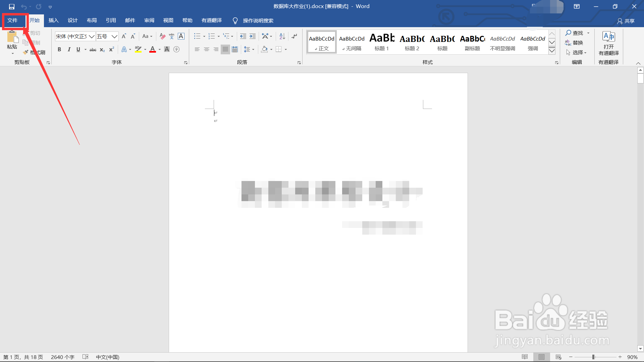Screen dimensions: 644x362
Task: Open the Youdao translate icon button
Action: click(608, 37)
